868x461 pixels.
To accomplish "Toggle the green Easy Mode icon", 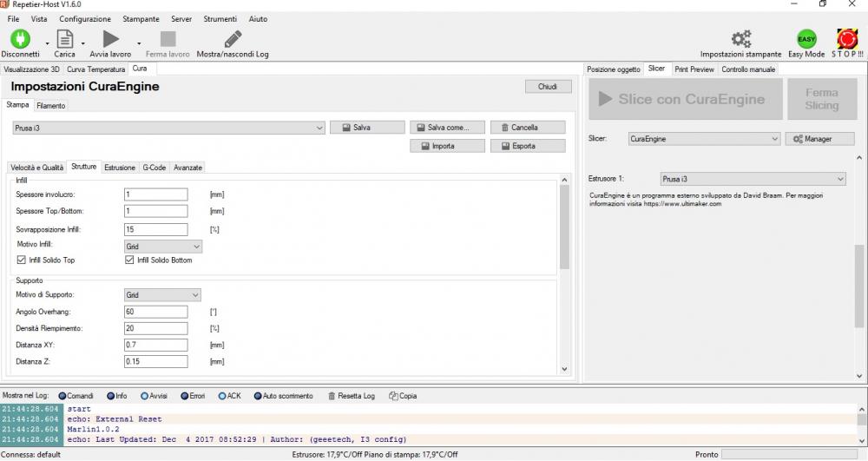I will (806, 39).
